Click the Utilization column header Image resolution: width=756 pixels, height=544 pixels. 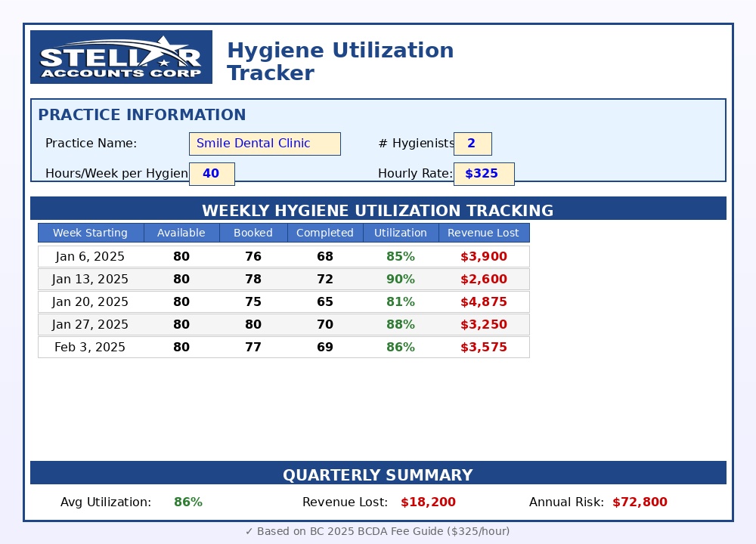tap(401, 233)
